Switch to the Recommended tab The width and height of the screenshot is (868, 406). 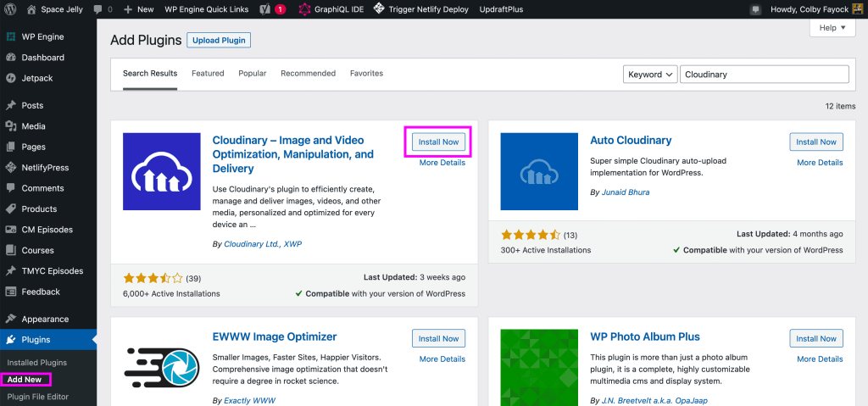pos(308,74)
